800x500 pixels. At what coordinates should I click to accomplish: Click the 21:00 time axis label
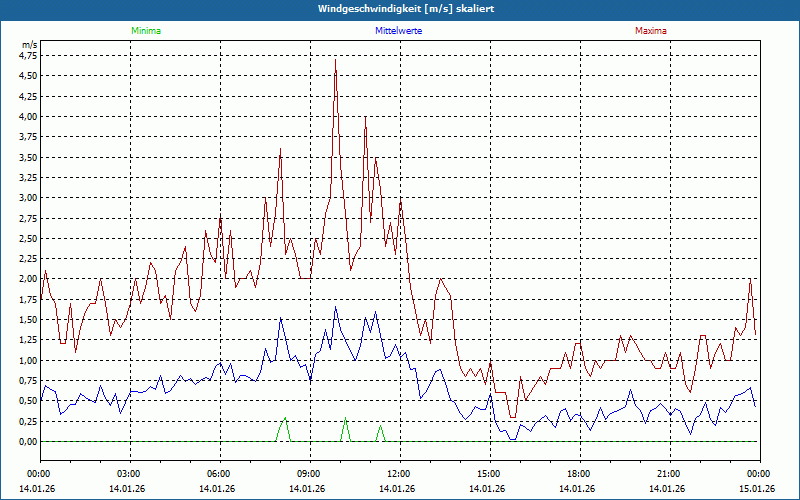coord(670,474)
